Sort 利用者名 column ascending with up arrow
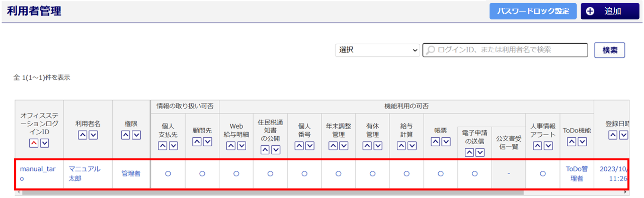 (x=82, y=135)
